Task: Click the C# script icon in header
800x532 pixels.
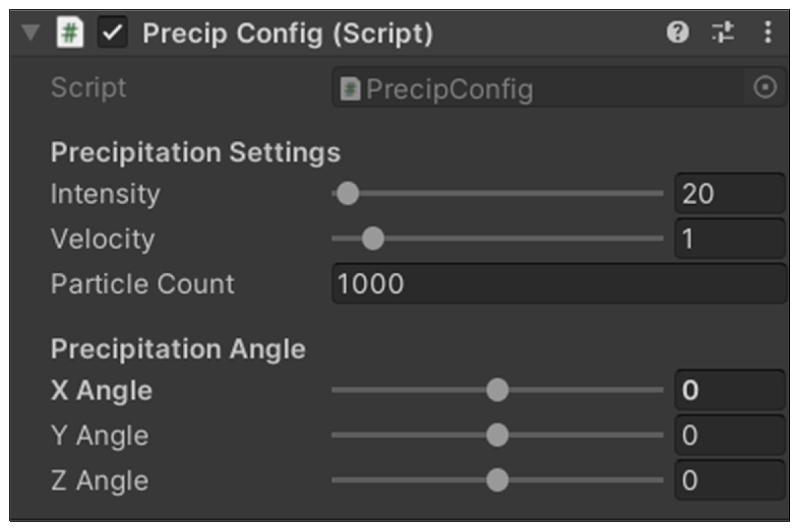Action: (x=70, y=32)
